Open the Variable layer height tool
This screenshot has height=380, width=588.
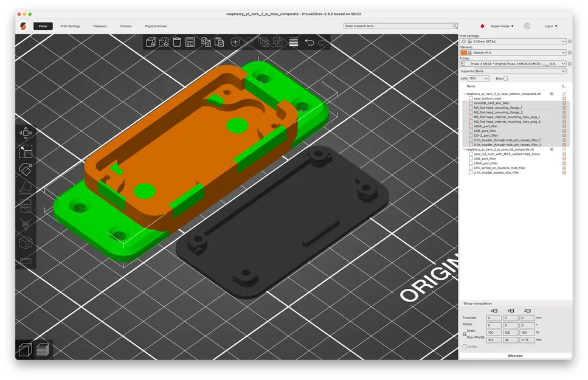click(293, 42)
